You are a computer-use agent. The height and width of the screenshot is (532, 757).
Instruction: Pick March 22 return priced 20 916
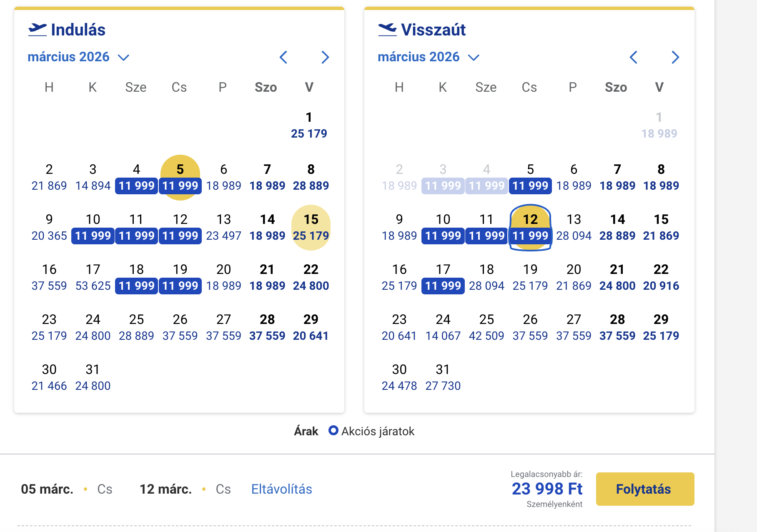point(661,278)
